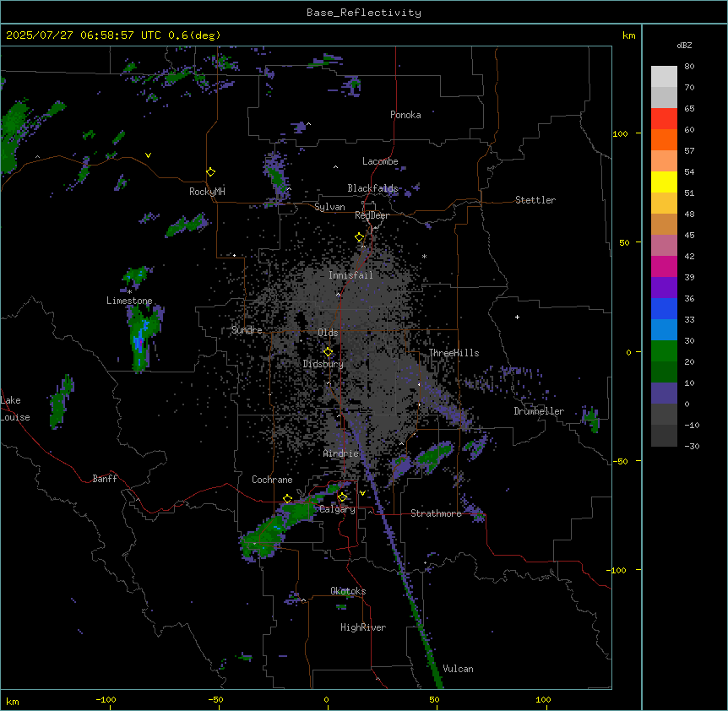
Task: Click the Ponoka city label
Action: [x=405, y=115]
